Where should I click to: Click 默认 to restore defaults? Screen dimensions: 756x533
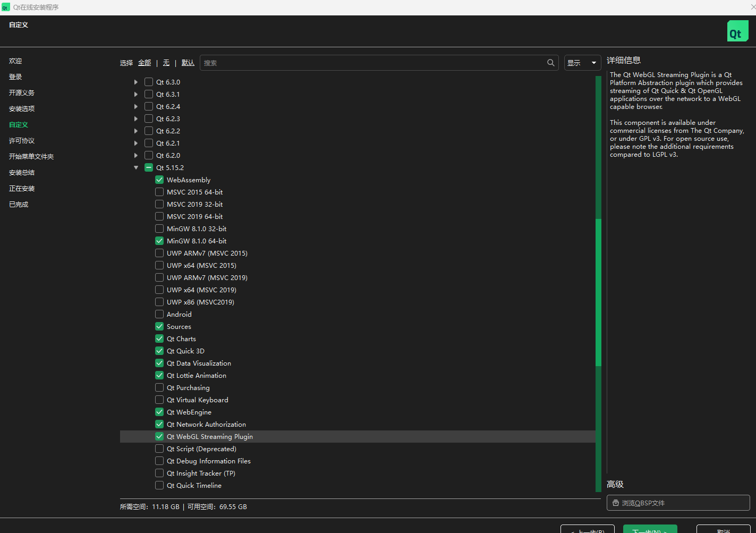point(188,63)
